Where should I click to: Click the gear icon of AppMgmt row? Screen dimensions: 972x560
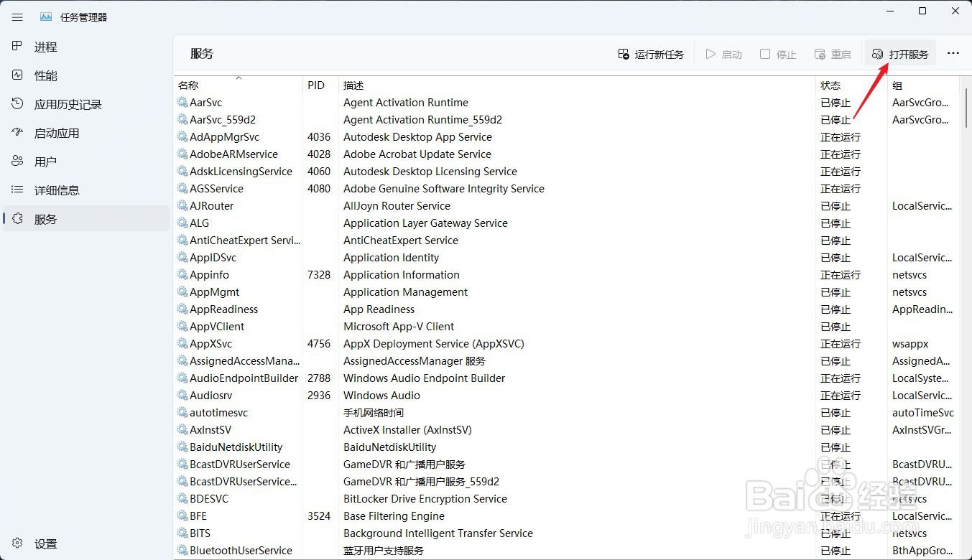point(182,292)
